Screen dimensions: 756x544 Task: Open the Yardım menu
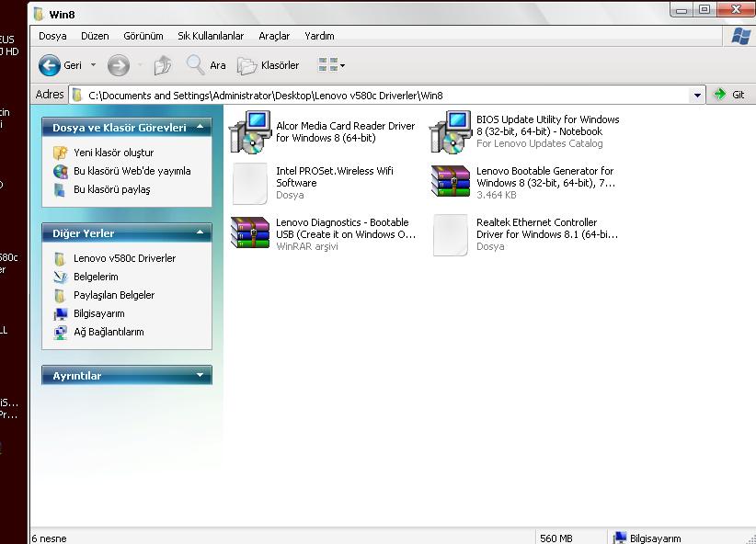[x=319, y=36]
